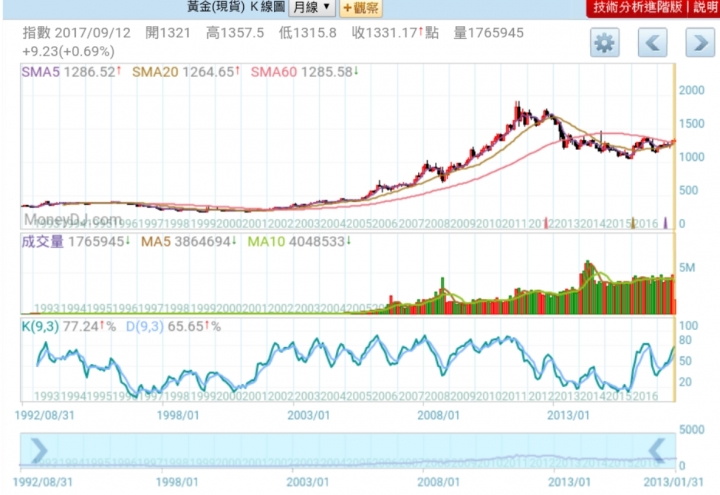Open chart settings gear icon

[604, 43]
